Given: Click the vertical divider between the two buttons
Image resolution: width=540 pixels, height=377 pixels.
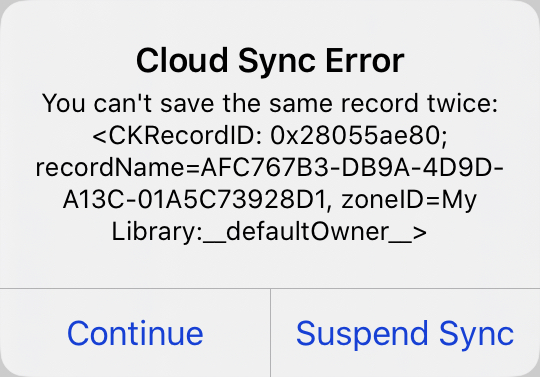Looking at the screenshot, I should coord(270,333).
